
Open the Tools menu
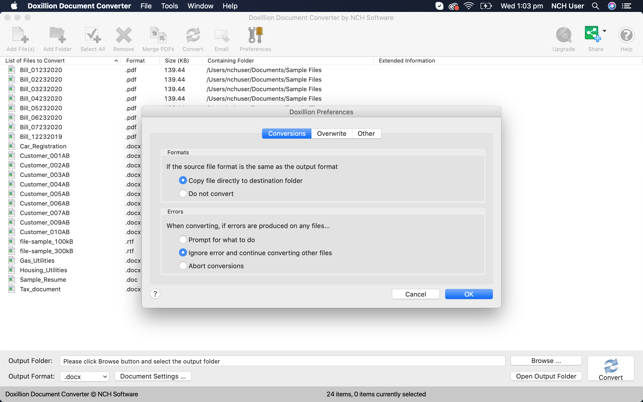point(169,6)
